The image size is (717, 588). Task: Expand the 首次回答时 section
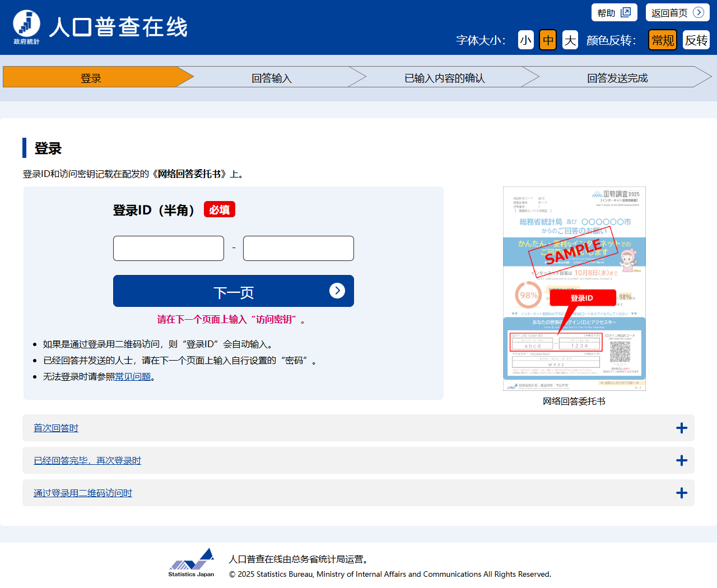coord(56,428)
